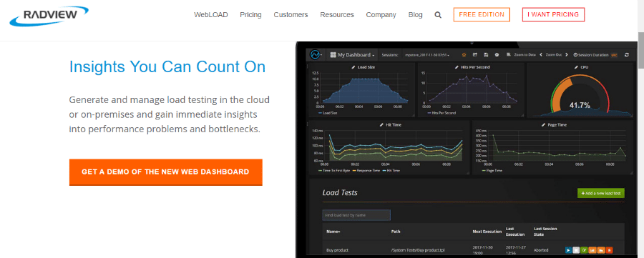Click the right arrow beside Zoom Out

[x=567, y=54]
